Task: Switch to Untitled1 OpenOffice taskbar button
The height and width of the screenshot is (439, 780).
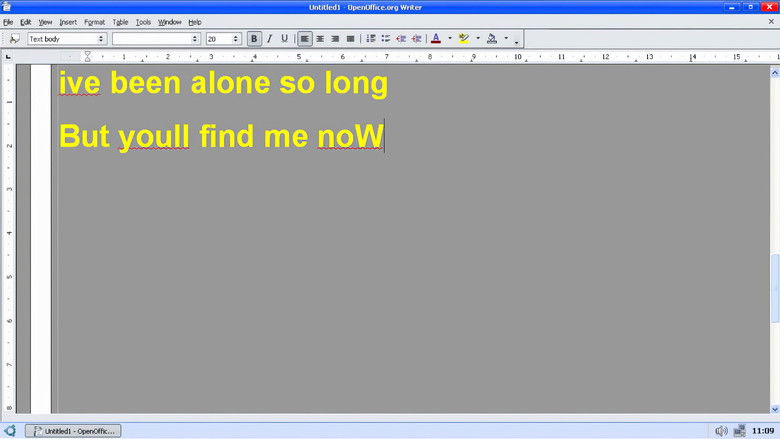Action: tap(72, 430)
